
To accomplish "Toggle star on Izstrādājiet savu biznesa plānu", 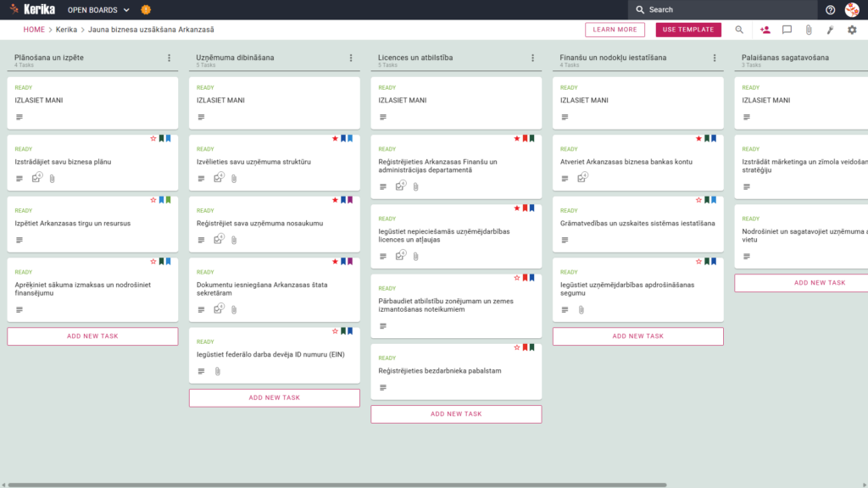I will point(153,138).
